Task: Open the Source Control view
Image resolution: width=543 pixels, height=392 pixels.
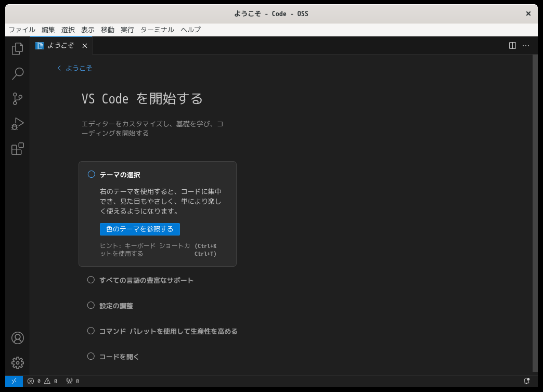Action: pyautogui.click(x=17, y=99)
